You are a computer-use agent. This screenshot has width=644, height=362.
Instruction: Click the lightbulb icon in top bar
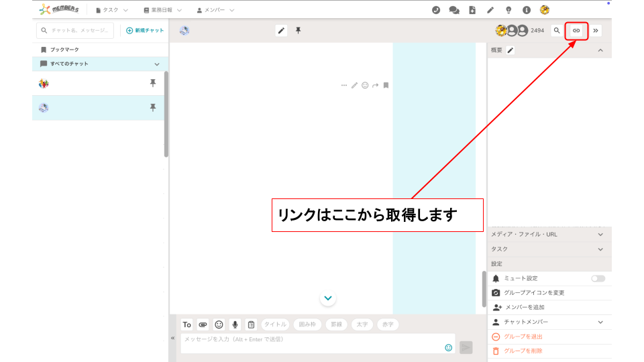click(x=508, y=10)
